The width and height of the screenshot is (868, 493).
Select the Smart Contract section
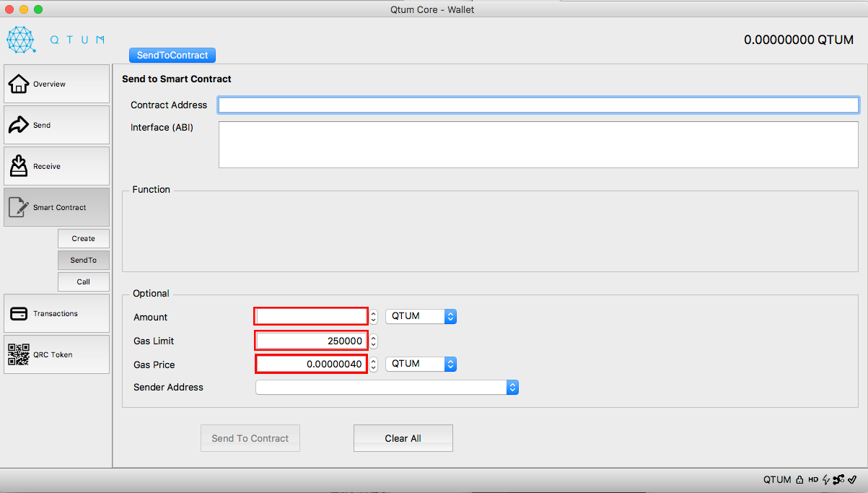[57, 207]
